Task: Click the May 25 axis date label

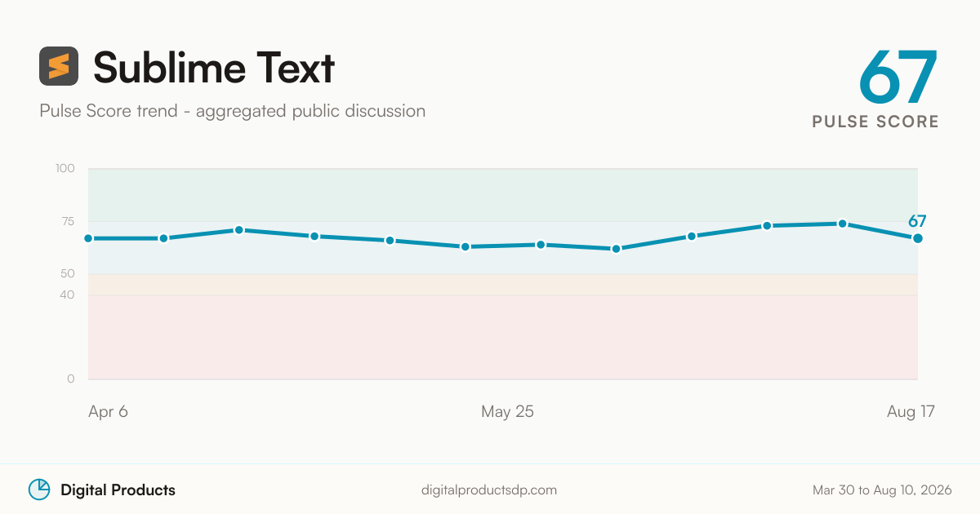Action: click(x=507, y=412)
